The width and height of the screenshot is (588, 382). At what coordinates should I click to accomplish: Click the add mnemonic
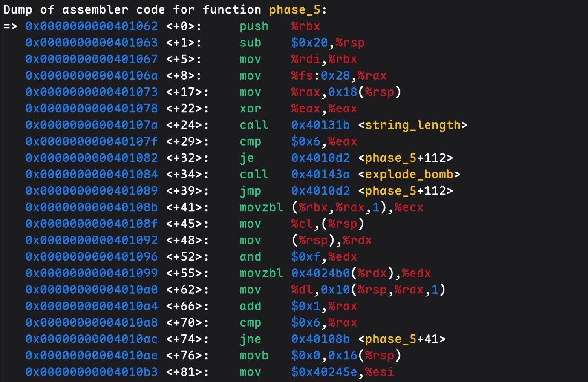(250, 306)
